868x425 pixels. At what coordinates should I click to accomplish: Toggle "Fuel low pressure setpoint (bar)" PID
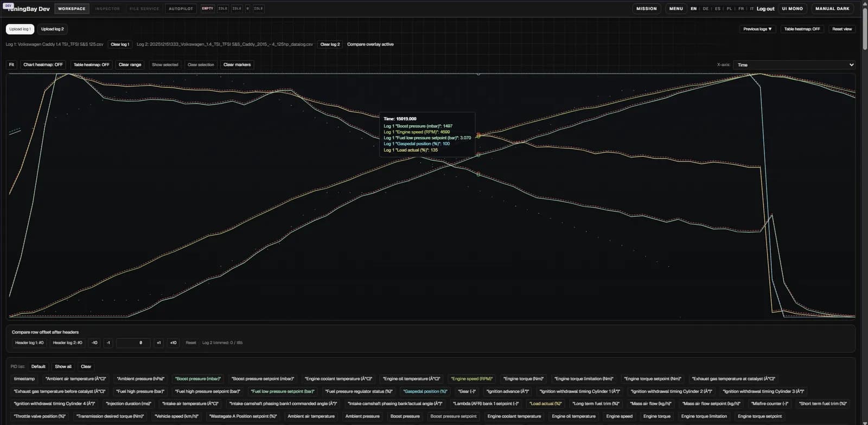pos(283,391)
